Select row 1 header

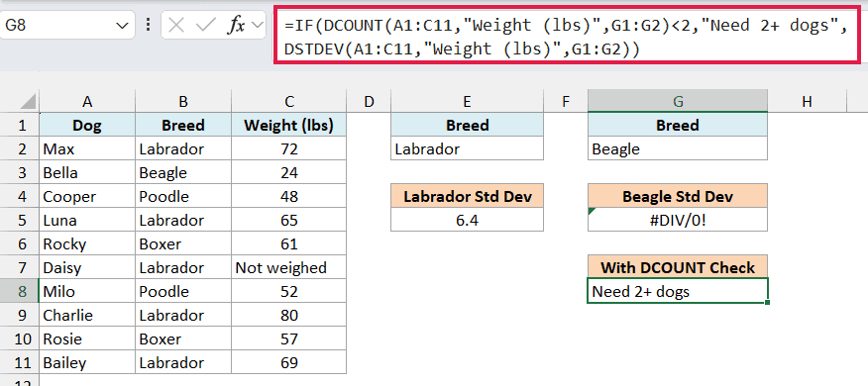pos(20,125)
